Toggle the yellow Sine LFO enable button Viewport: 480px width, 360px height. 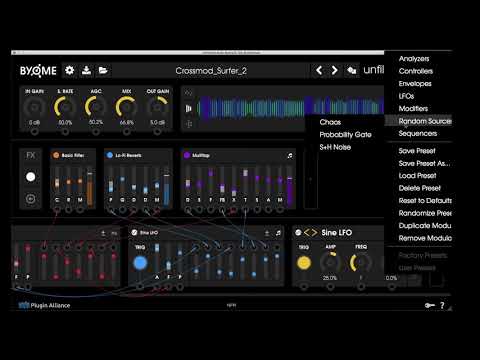(x=298, y=232)
